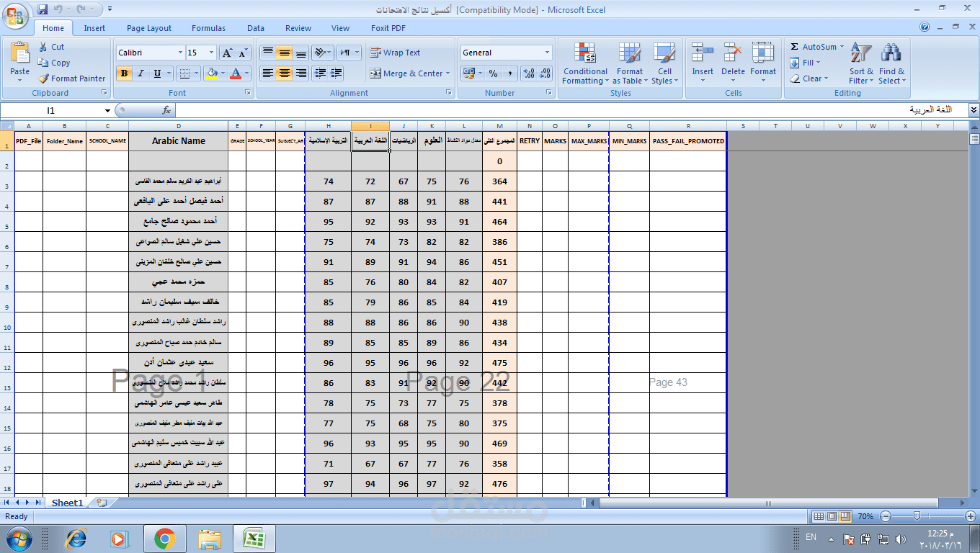Toggle Bold formatting
The image size is (980, 553).
tap(124, 73)
